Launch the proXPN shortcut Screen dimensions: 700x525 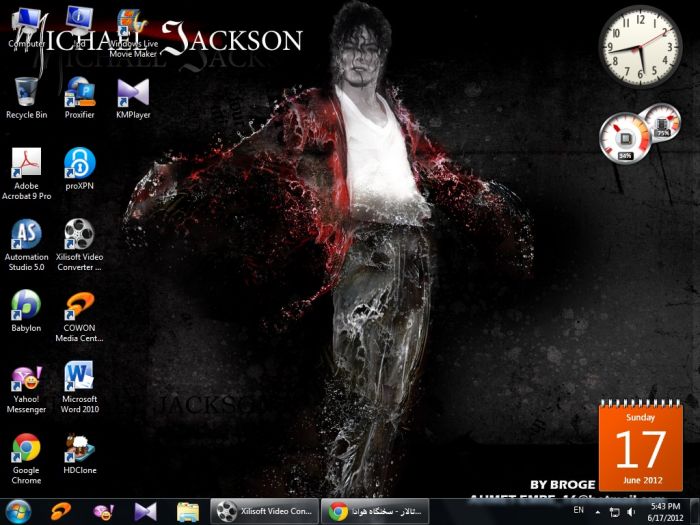[79, 169]
